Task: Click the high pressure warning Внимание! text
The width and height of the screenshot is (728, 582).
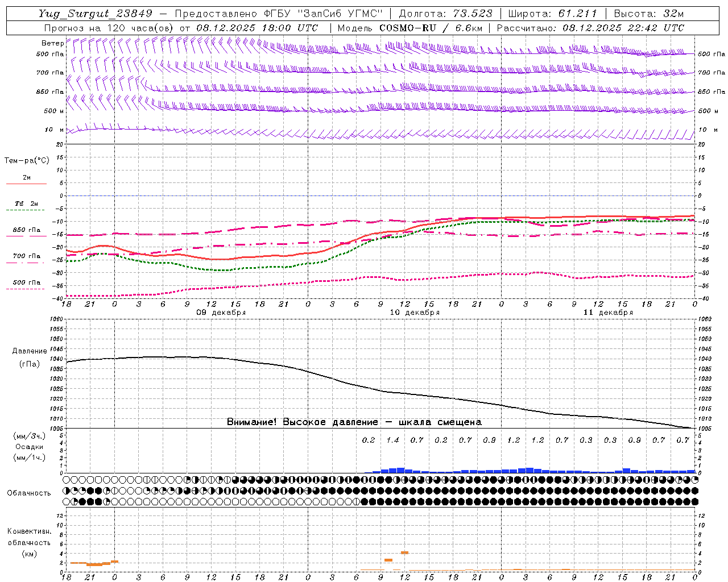Action: (354, 422)
